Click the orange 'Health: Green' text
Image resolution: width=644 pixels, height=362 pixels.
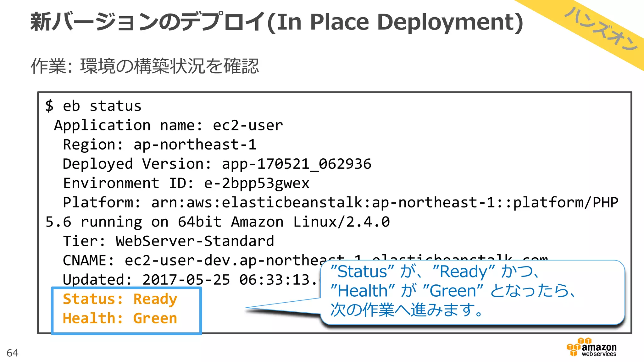coord(120,318)
